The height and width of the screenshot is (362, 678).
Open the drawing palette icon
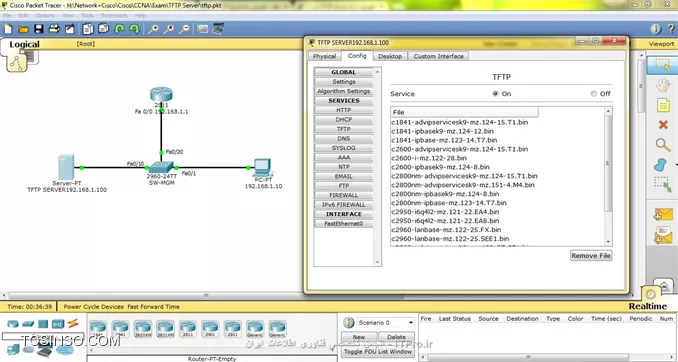tap(202, 29)
